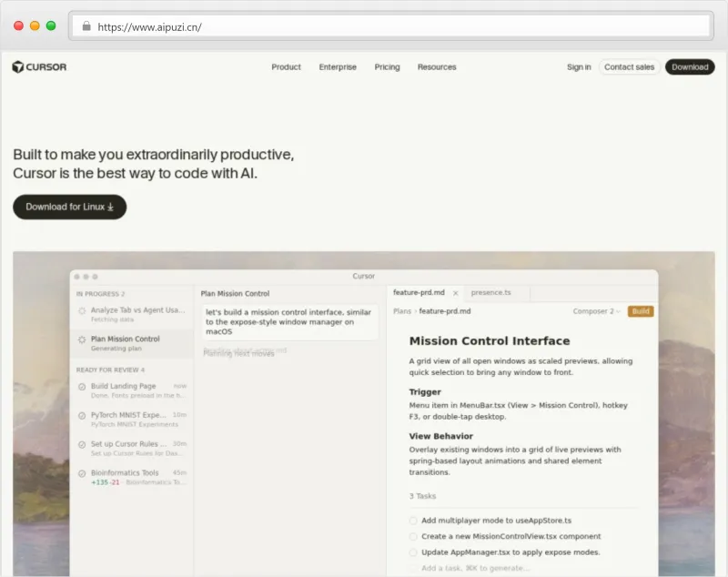The width and height of the screenshot is (728, 577).
Task: Open the Composer 2 model dropdown
Action: pos(597,311)
